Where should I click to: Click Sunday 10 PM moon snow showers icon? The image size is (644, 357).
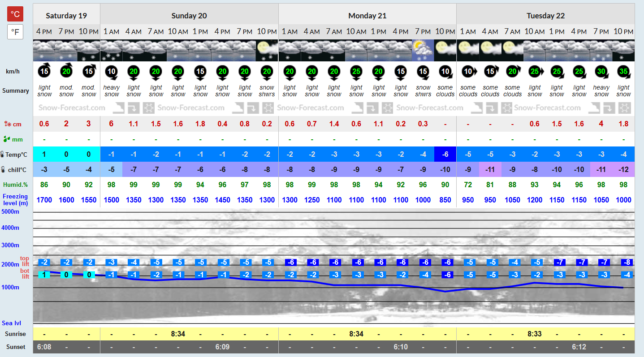pos(267,51)
